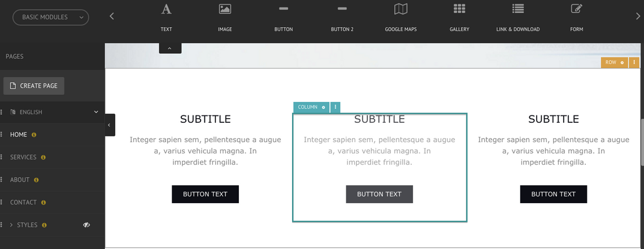Click the language icon next to English
644x249 pixels.
[13, 112]
